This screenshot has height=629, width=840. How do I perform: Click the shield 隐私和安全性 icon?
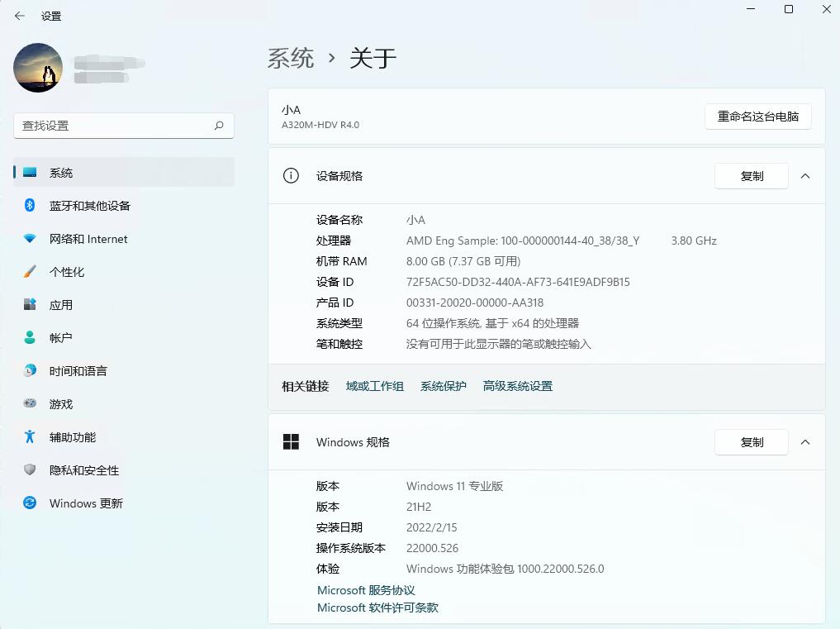pos(30,469)
